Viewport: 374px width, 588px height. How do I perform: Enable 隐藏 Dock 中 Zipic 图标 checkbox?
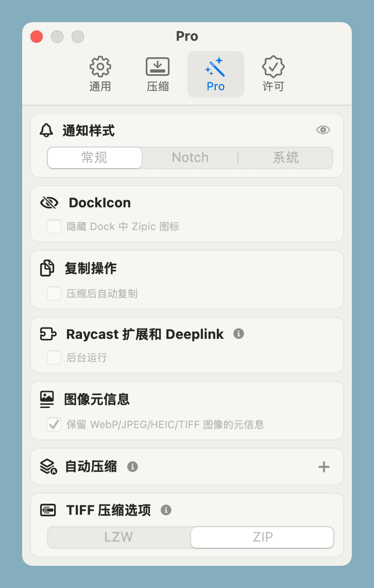(54, 226)
